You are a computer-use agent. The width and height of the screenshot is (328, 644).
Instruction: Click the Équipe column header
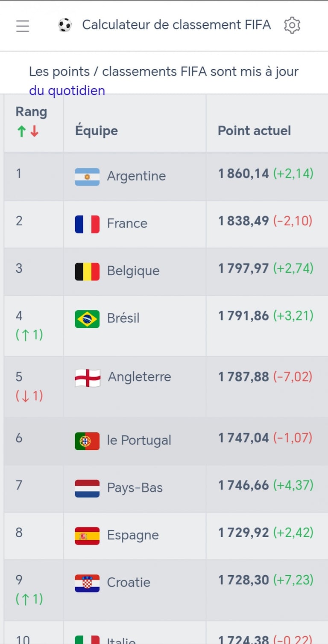click(x=97, y=131)
